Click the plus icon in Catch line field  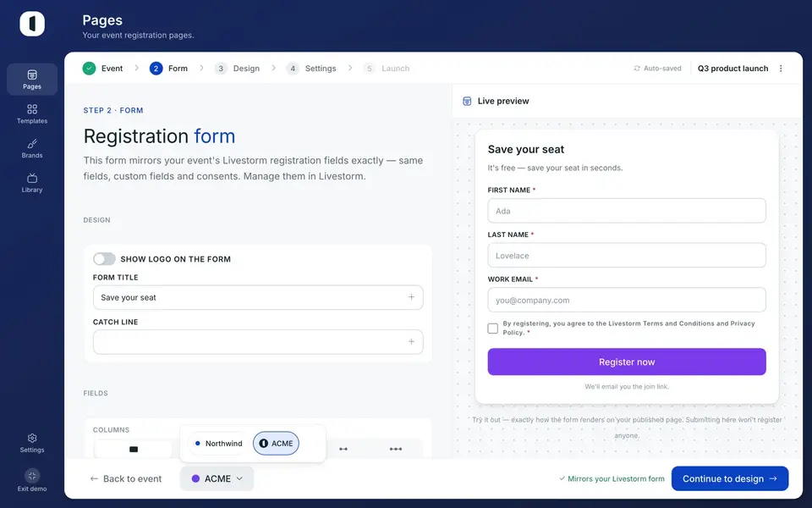point(411,341)
